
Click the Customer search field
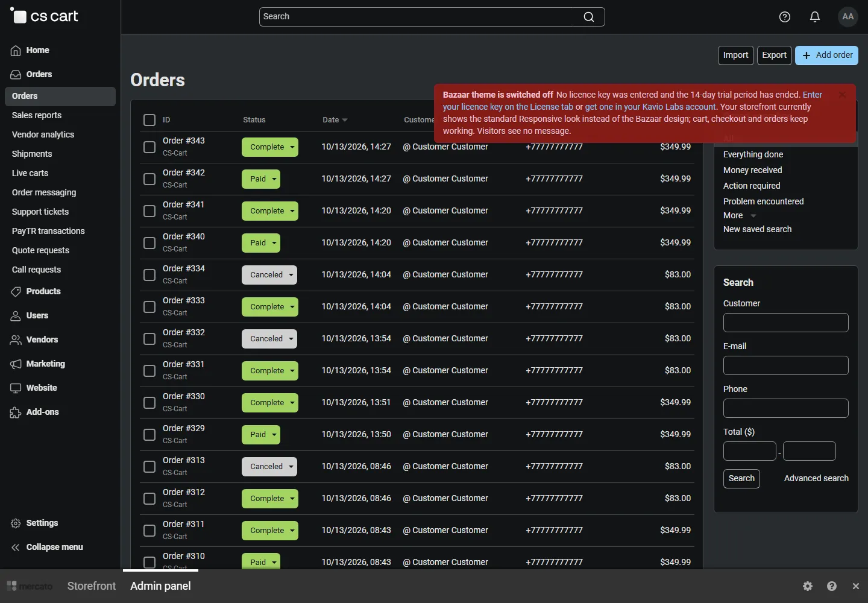point(785,323)
